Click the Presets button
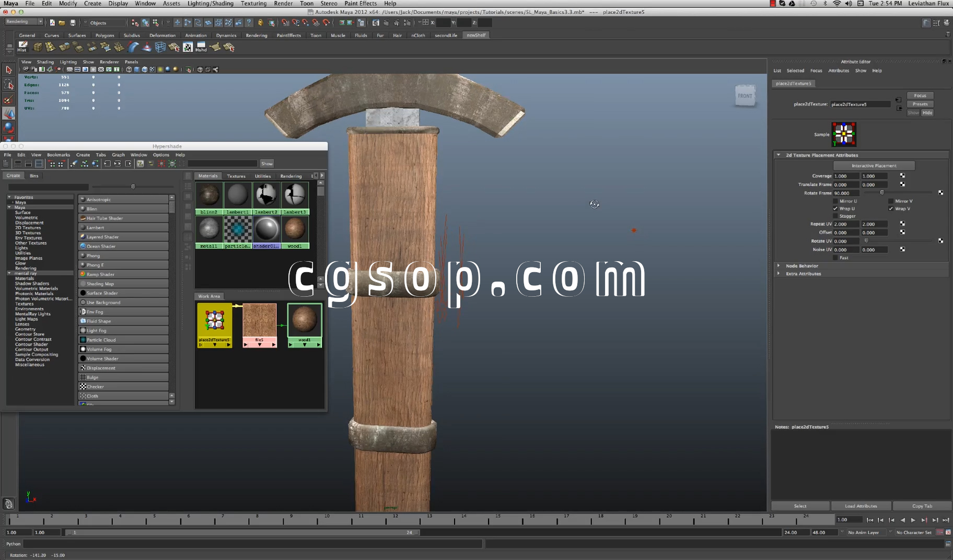Viewport: 953px width, 560px height. point(920,104)
